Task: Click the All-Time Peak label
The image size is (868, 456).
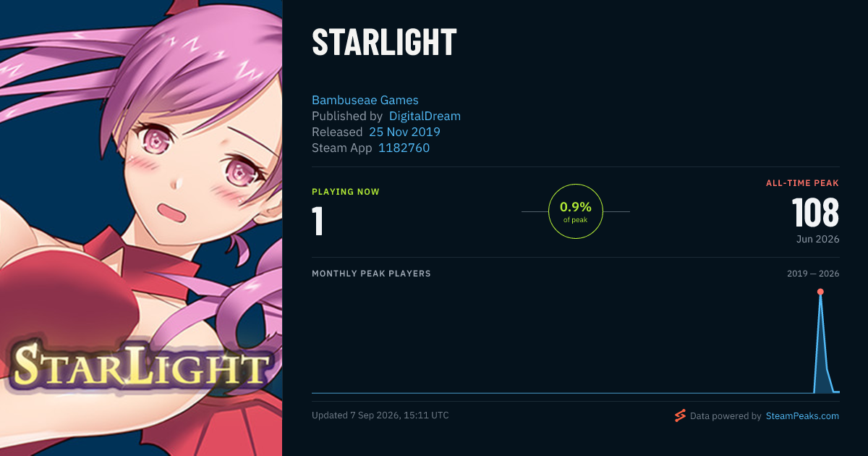Action: pos(802,183)
